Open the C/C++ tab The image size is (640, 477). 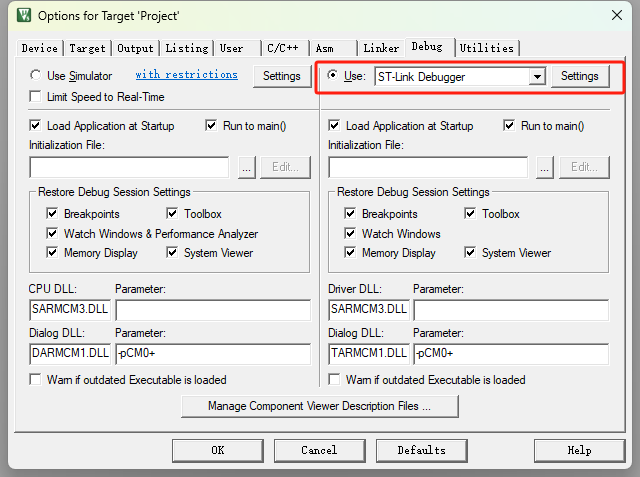coord(285,48)
